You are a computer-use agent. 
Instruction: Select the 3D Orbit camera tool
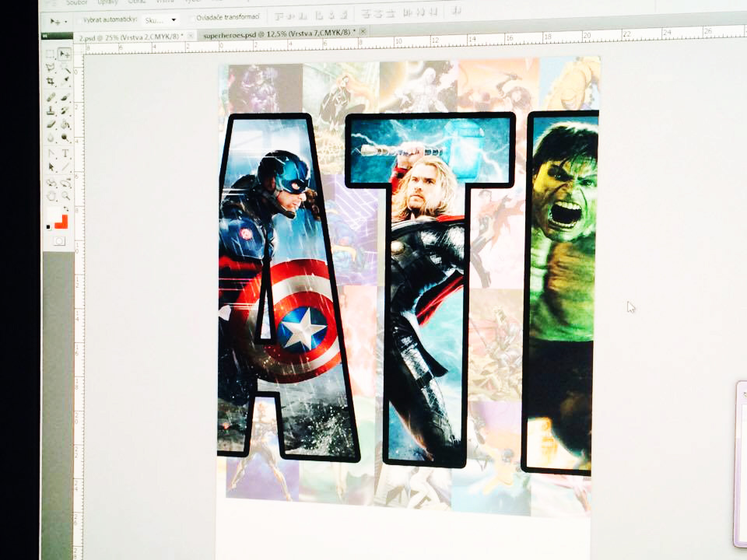pyautogui.click(x=65, y=183)
